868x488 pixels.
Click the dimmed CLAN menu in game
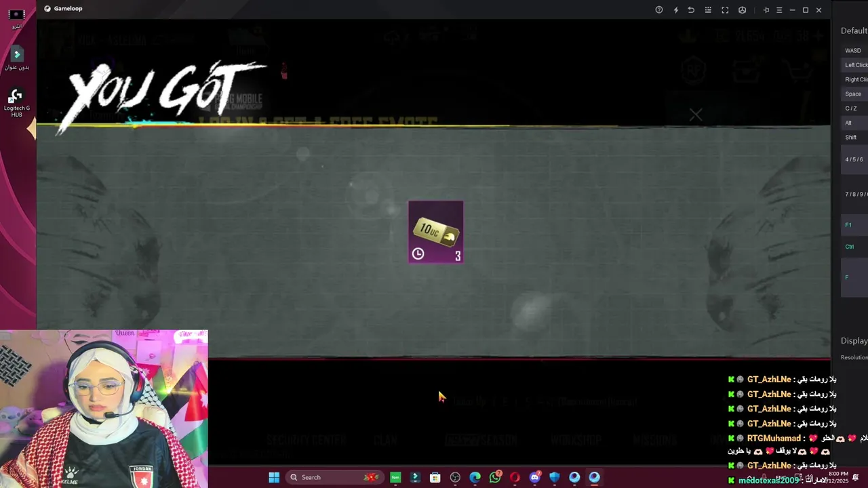tap(386, 440)
